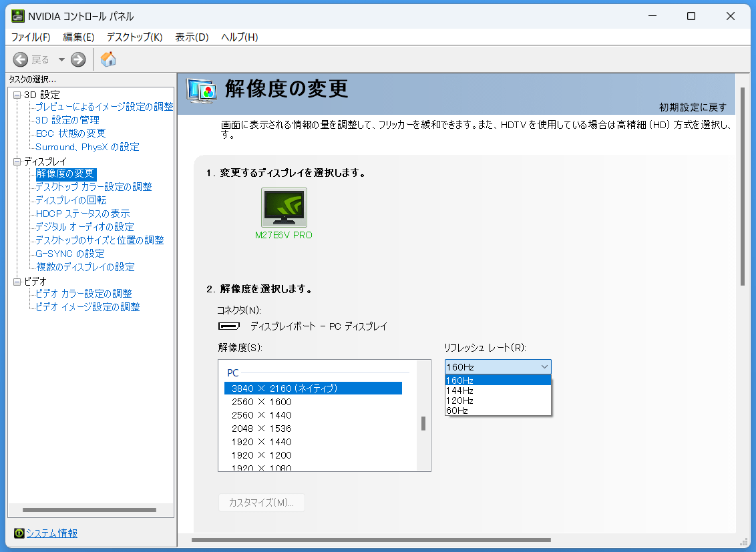Open the ヘルプ(H) menu
Image resolution: width=756 pixels, height=552 pixels.
(239, 37)
